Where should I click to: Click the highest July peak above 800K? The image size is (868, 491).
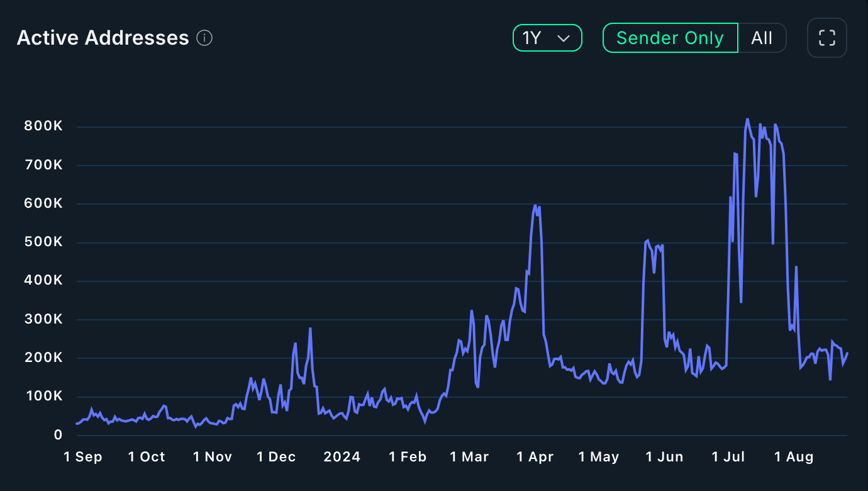point(747,119)
